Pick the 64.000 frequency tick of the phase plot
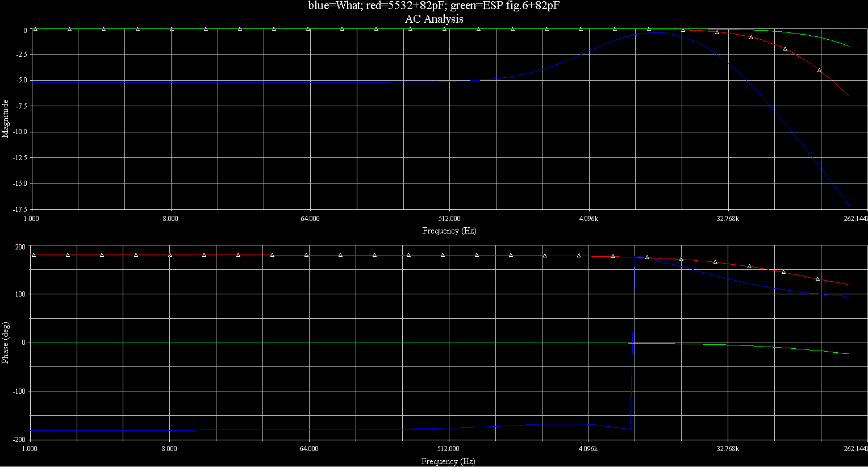This screenshot has height=467, width=868. coord(308,449)
